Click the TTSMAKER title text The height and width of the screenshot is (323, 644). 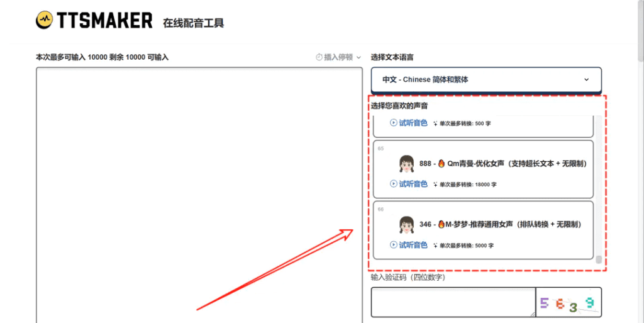click(x=105, y=21)
